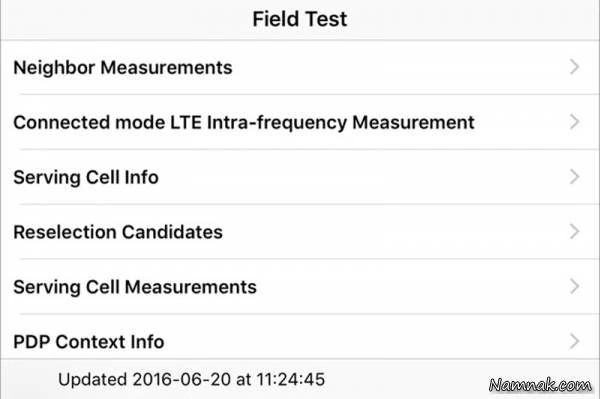Screen dimensions: 600x399
Task: Open the Serving Cell Info row
Action: (300, 177)
